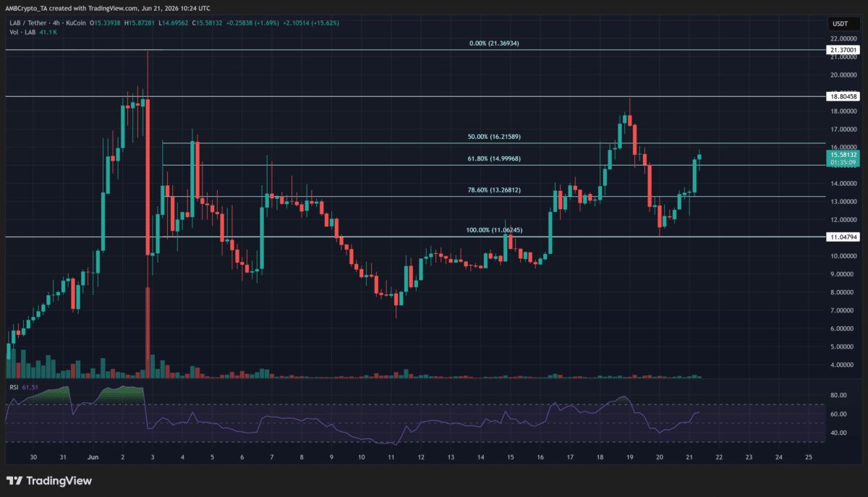This screenshot has height=497, width=868.
Task: Click the 50.00% (16.21589) Fibonacci label
Action: point(495,137)
